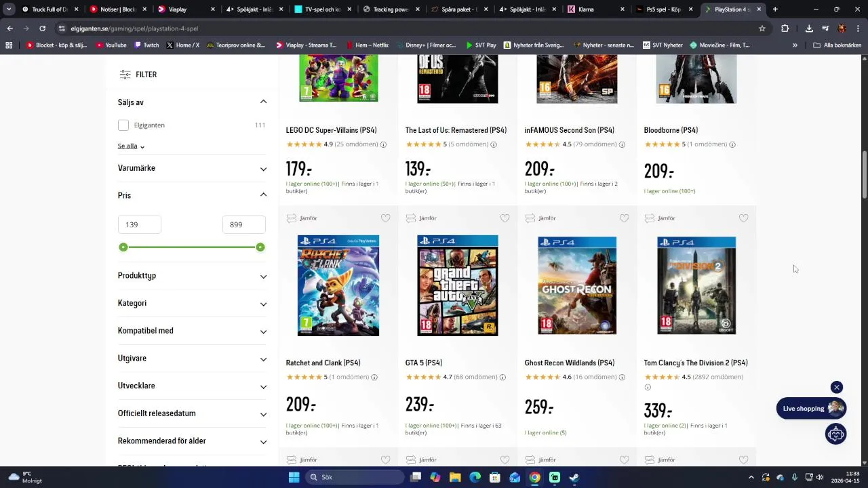Open the YouTube bookmark
The height and width of the screenshot is (488, 868).
click(111, 45)
